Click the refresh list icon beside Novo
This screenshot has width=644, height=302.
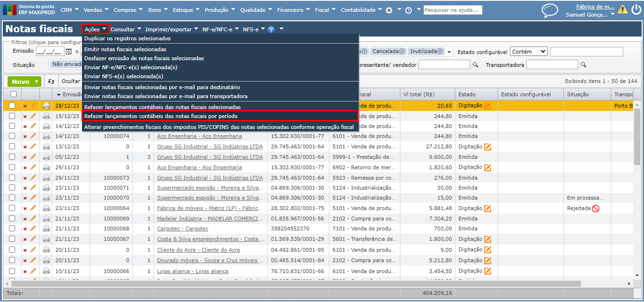tap(51, 82)
